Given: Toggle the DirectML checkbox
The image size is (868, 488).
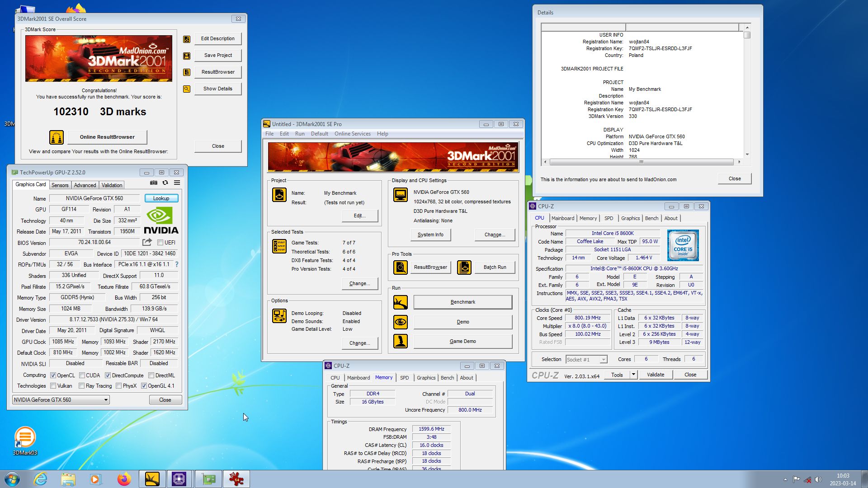Looking at the screenshot, I should (151, 375).
